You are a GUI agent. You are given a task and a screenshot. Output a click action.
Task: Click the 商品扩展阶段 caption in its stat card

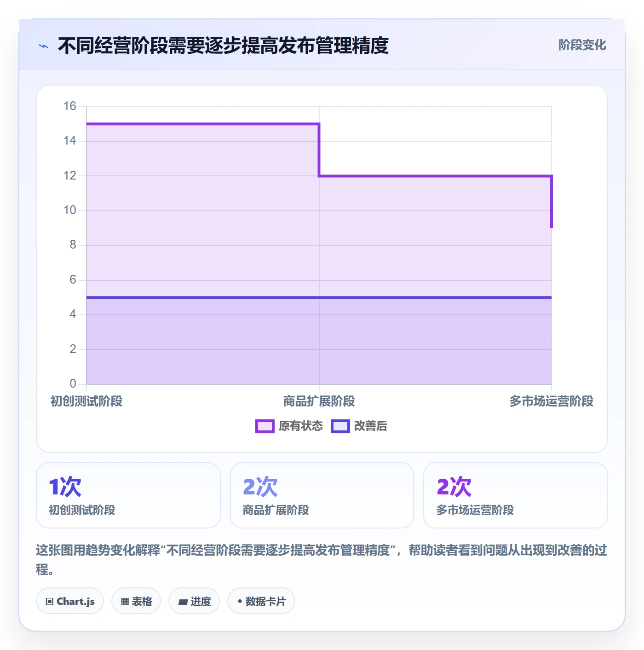click(x=276, y=510)
